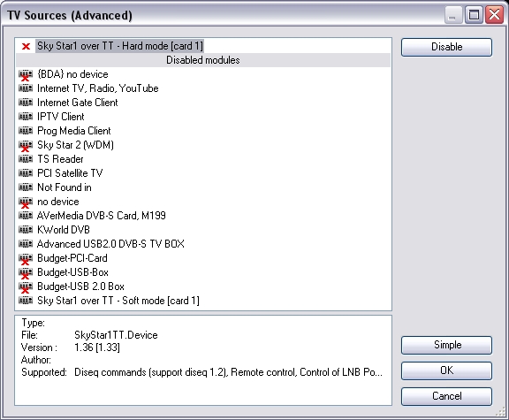This screenshot has width=509, height=420.
Task: Select 'Budget-USB-Box' module
Action: point(72,272)
